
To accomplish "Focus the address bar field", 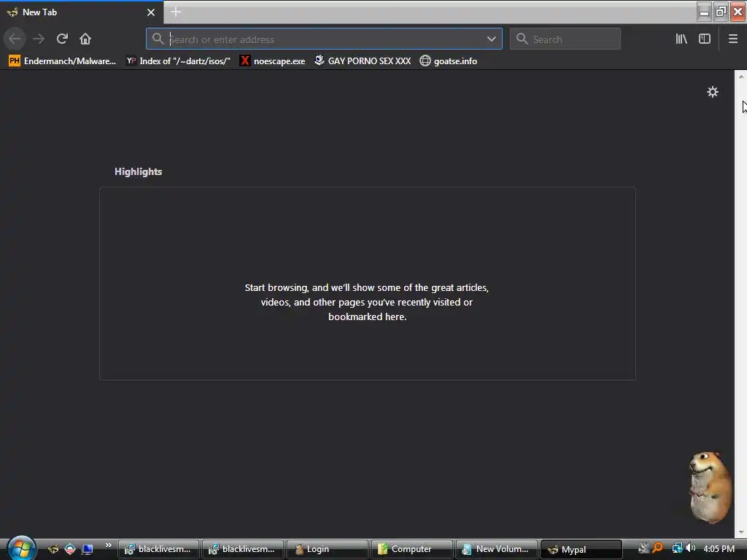I will click(324, 39).
